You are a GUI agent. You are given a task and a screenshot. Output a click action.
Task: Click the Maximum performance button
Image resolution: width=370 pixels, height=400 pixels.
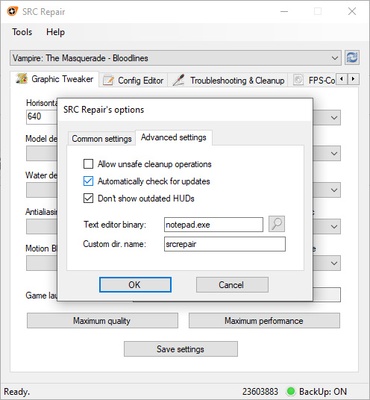(264, 321)
